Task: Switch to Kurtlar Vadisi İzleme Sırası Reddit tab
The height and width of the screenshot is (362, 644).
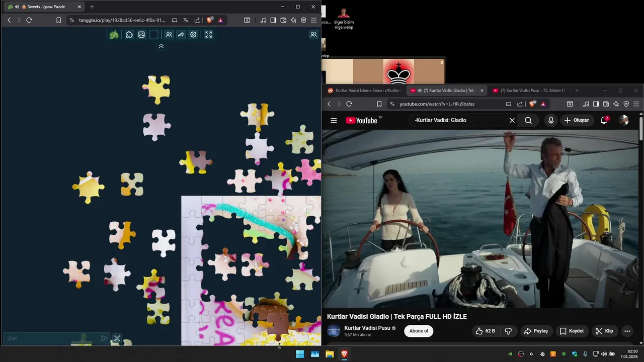Action: [364, 90]
